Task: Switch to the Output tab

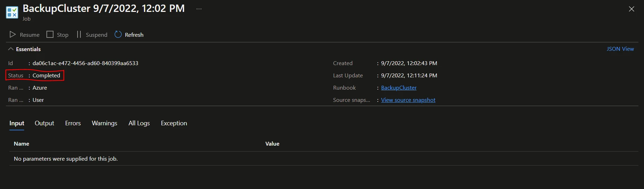Action: 44,123
